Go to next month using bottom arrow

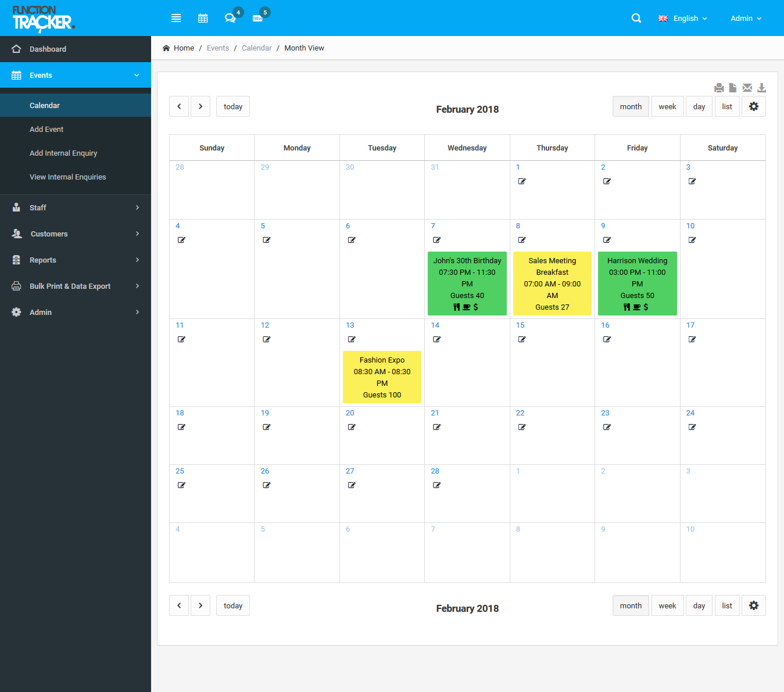pyautogui.click(x=201, y=605)
